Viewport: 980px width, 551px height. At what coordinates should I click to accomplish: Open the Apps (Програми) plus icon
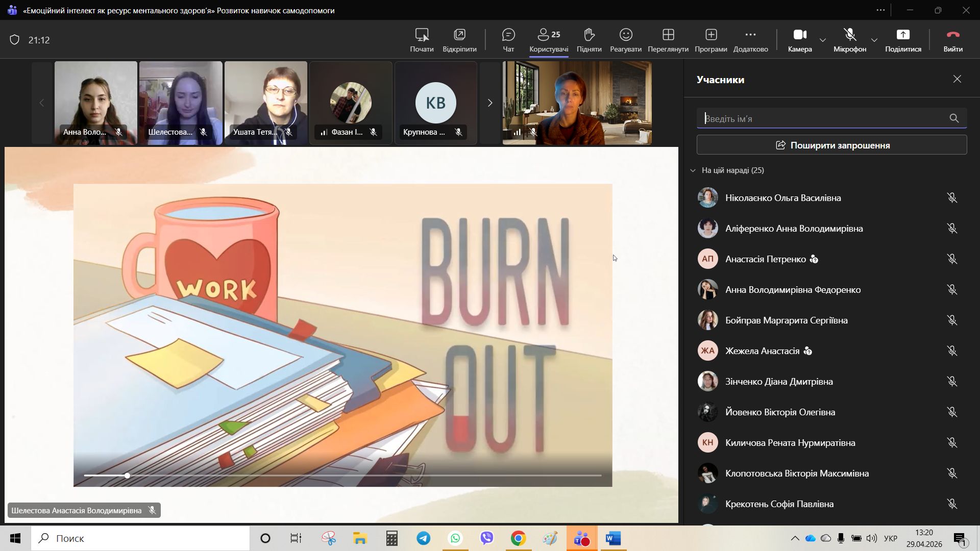pos(711,35)
